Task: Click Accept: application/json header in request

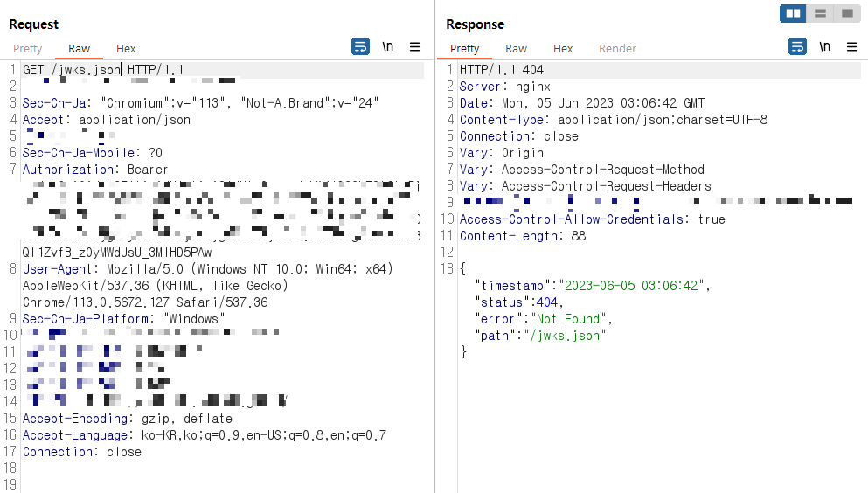Action: 107,120
